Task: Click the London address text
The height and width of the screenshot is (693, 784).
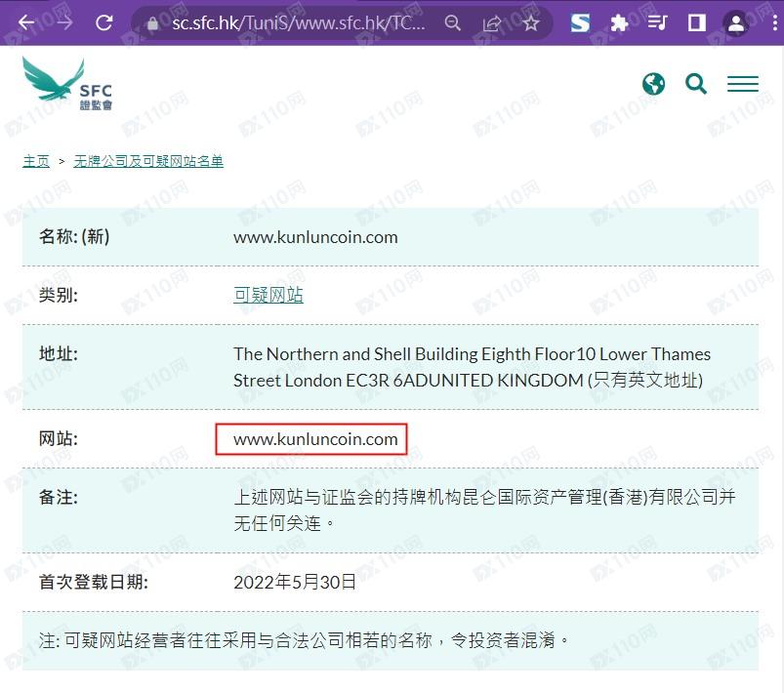Action: (472, 368)
